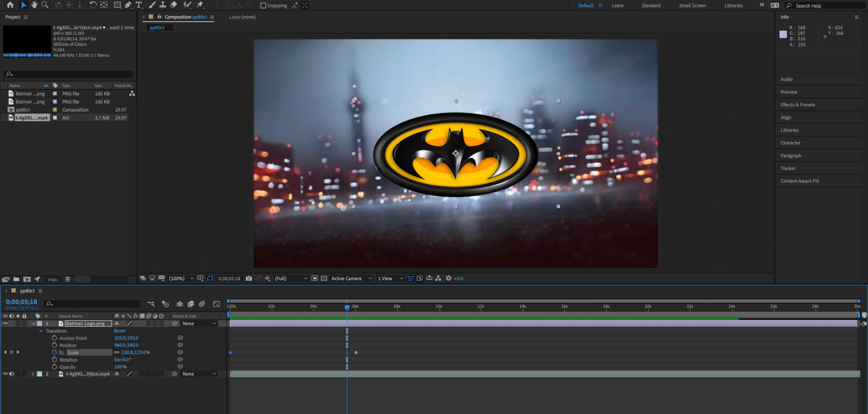This screenshot has width=868, height=414.
Task: Toggle the mask and shape path visibility
Action: [x=210, y=278]
